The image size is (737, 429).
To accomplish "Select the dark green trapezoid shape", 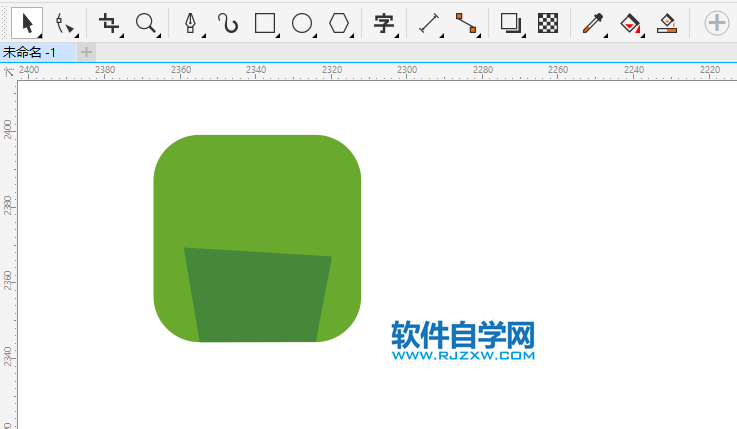I will click(x=258, y=296).
